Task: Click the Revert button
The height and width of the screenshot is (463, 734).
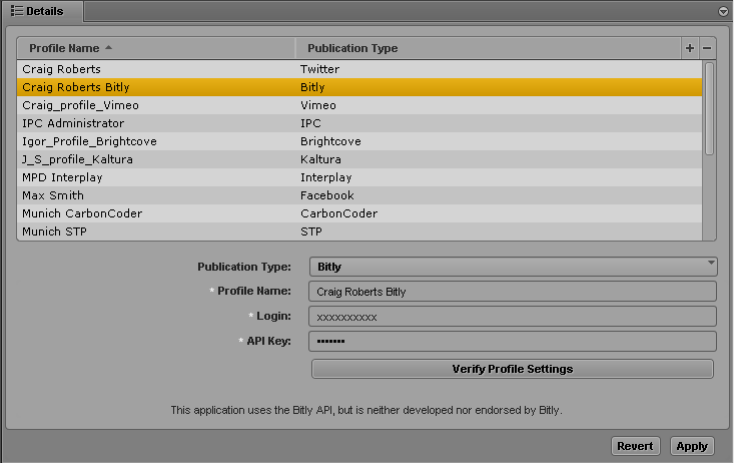Action: tap(635, 446)
